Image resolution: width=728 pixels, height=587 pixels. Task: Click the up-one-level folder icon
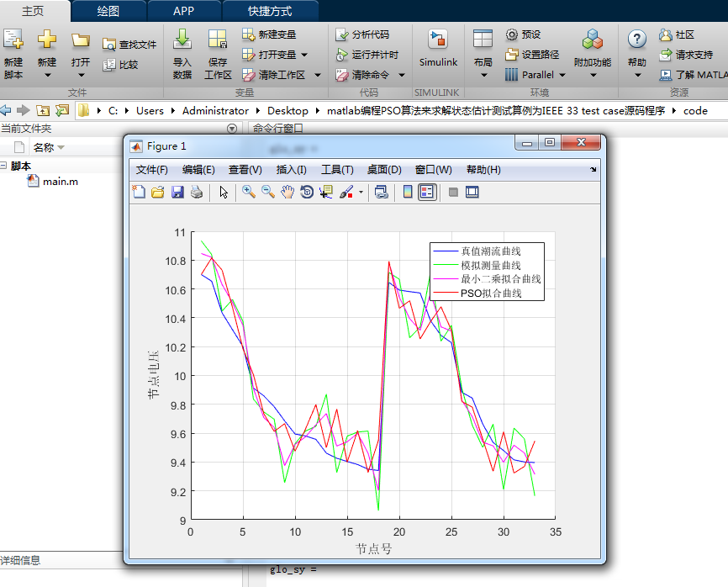point(43,110)
